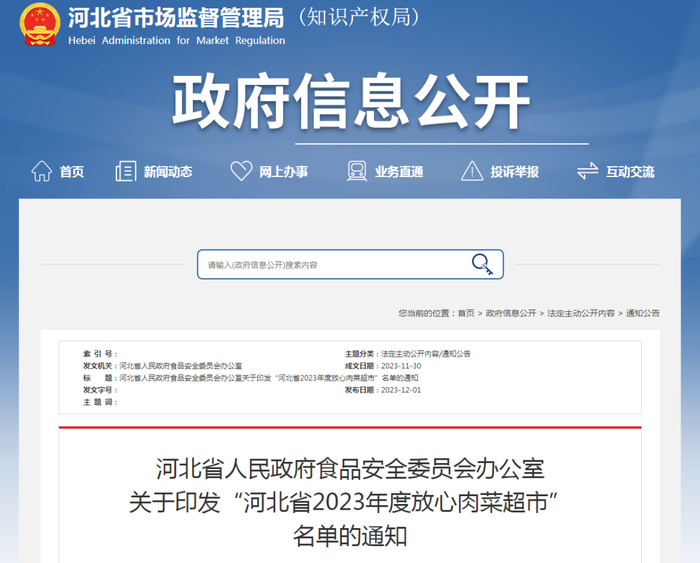This screenshot has width=700, height=563.
Task: Open the 投诉举报 menu item
Action: coord(514,172)
